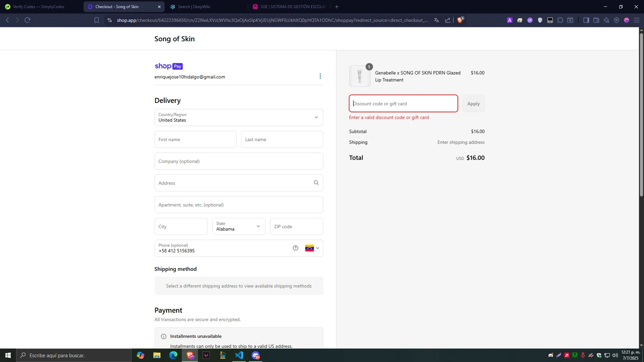Open the Brave VPN shield icon
The height and width of the screenshot is (362, 644).
click(617, 20)
